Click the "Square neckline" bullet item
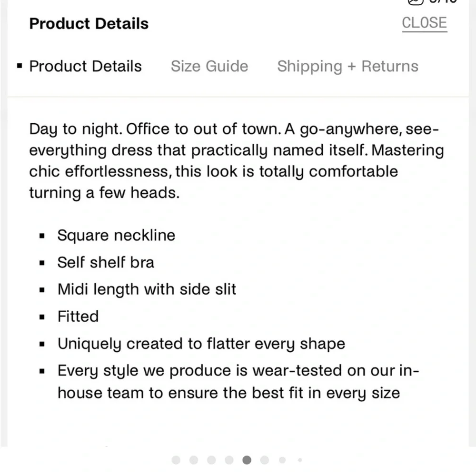The image size is (476, 476). point(116,235)
